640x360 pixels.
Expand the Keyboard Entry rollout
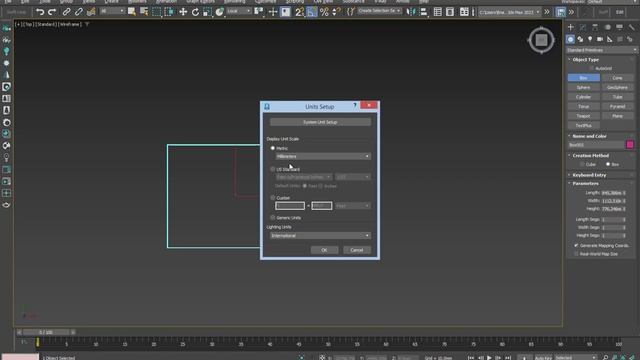tap(589, 175)
